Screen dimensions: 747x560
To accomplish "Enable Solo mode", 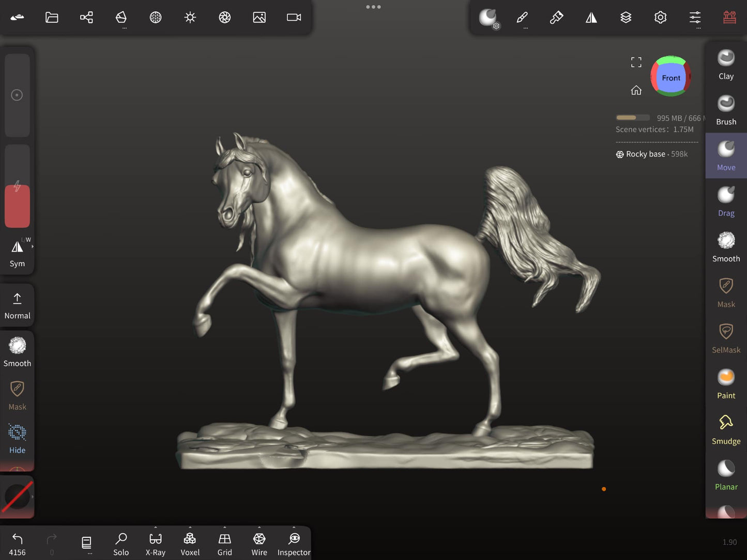I will click(121, 544).
